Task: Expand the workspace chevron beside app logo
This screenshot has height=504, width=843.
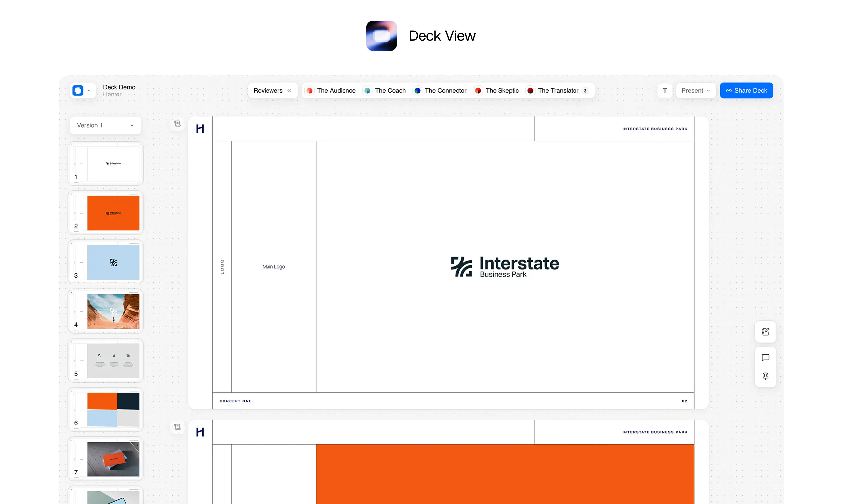Action: point(89,91)
